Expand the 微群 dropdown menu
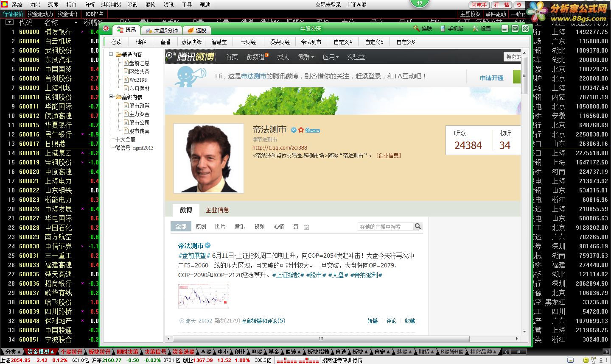 pyautogui.click(x=306, y=57)
